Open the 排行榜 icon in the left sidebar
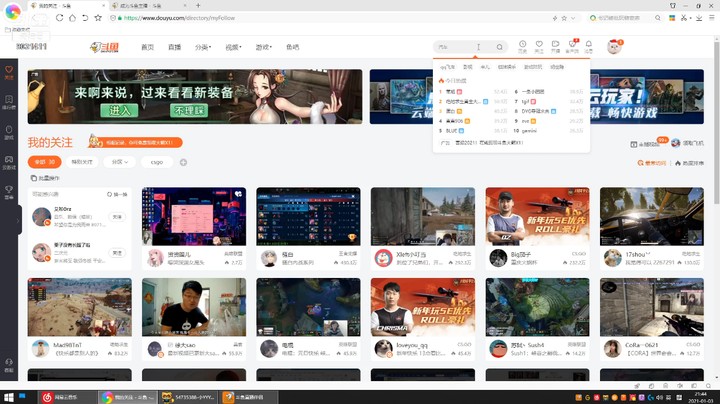The height and width of the screenshot is (404, 720). pos(9,102)
